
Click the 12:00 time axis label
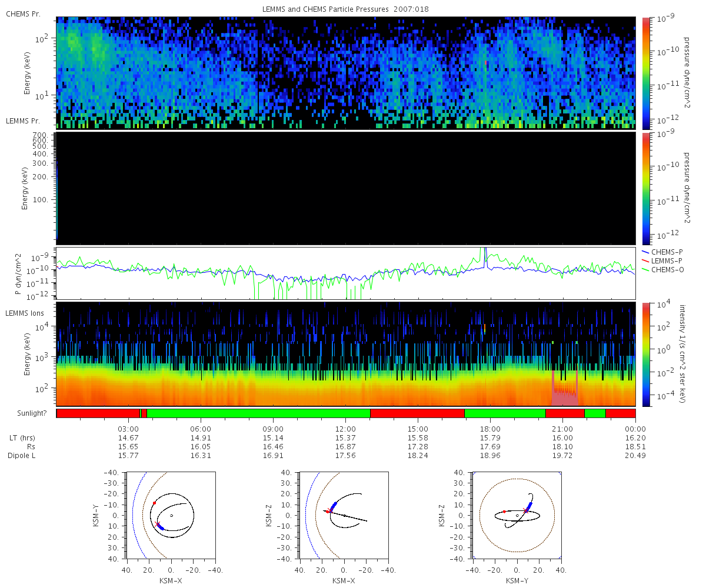click(x=345, y=429)
